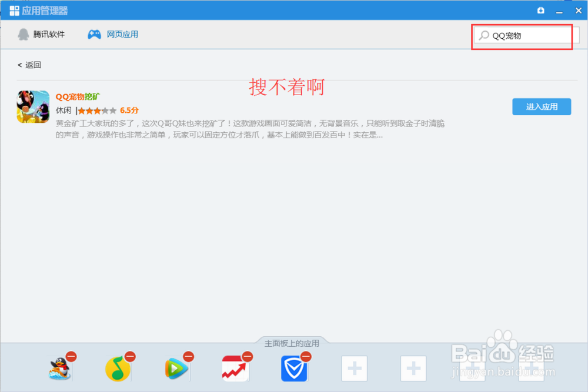Click the QQ penguin surfing app icon
Screen dimensions: 588x392
pos(59,368)
